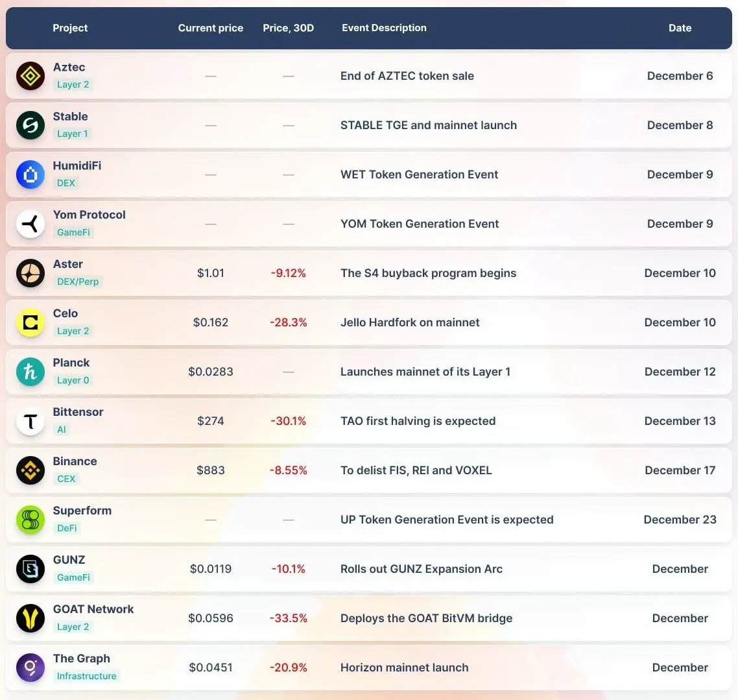
Task: Sort by the Price, 30D column header
Action: 288,28
